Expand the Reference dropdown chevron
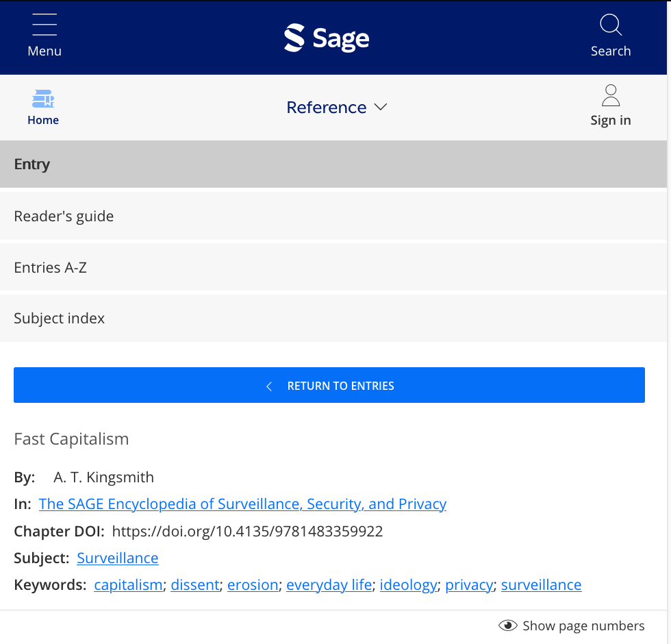 click(381, 108)
